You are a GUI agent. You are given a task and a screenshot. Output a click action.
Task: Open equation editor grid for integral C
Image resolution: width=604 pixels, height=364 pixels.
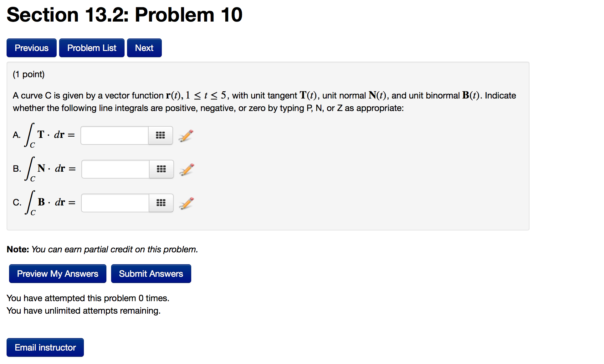point(161,203)
